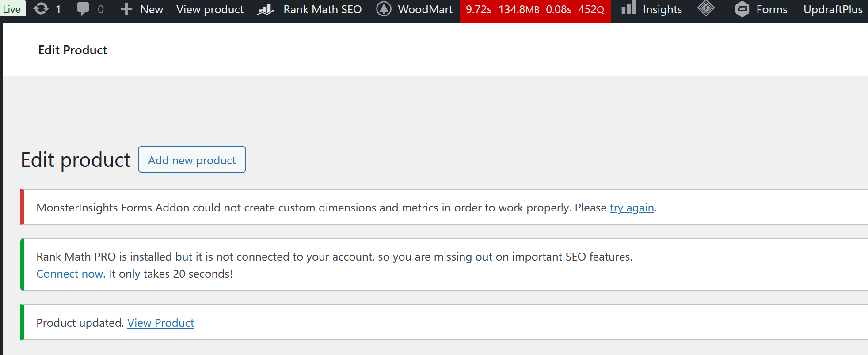
Task: Click the 9.72s page load time
Action: [479, 9]
